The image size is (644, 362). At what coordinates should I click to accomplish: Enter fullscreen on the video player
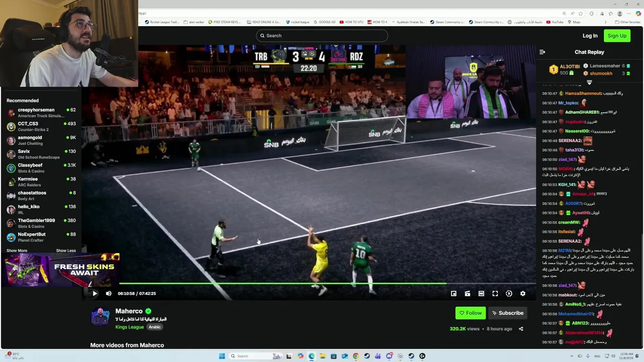[495, 294]
